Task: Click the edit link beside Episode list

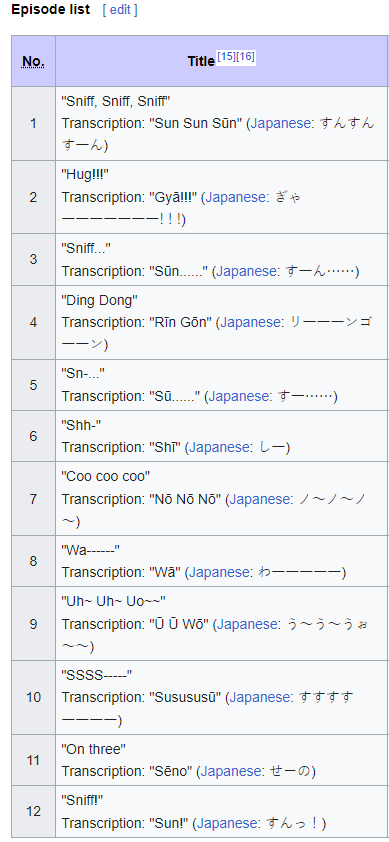Action: (x=120, y=10)
